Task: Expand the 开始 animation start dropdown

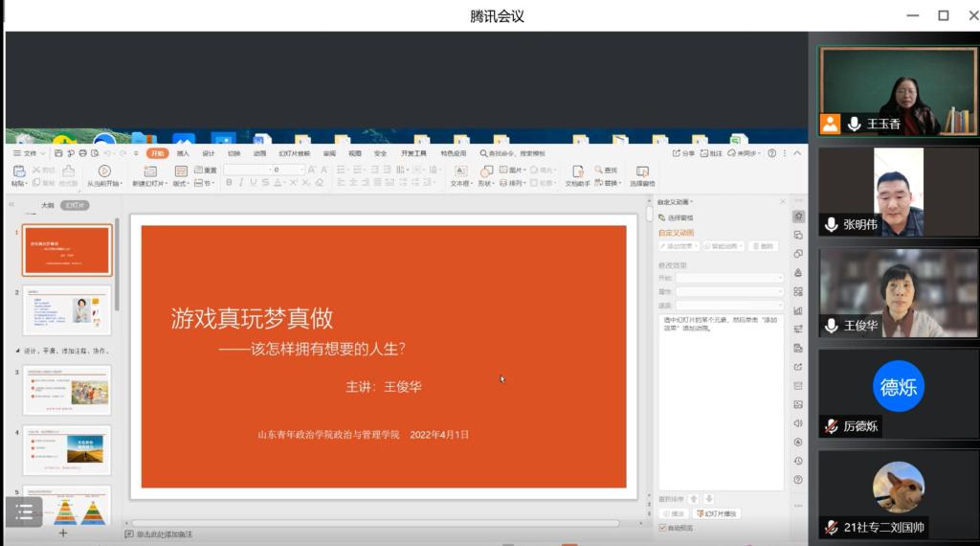Action: [729, 278]
